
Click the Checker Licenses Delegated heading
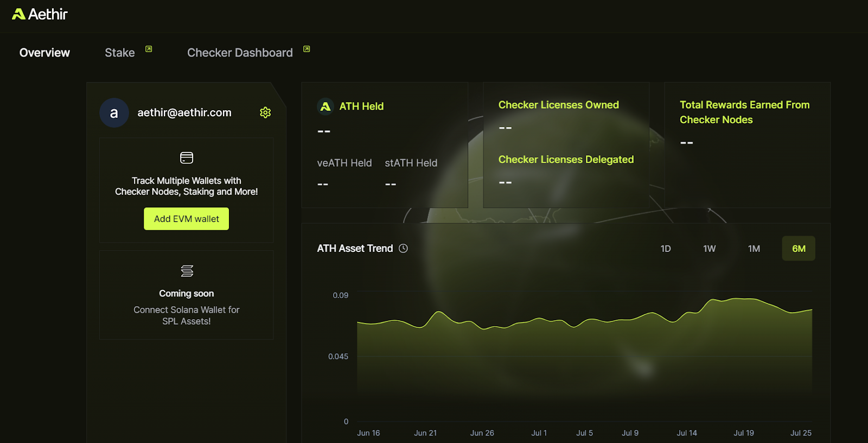pos(566,160)
